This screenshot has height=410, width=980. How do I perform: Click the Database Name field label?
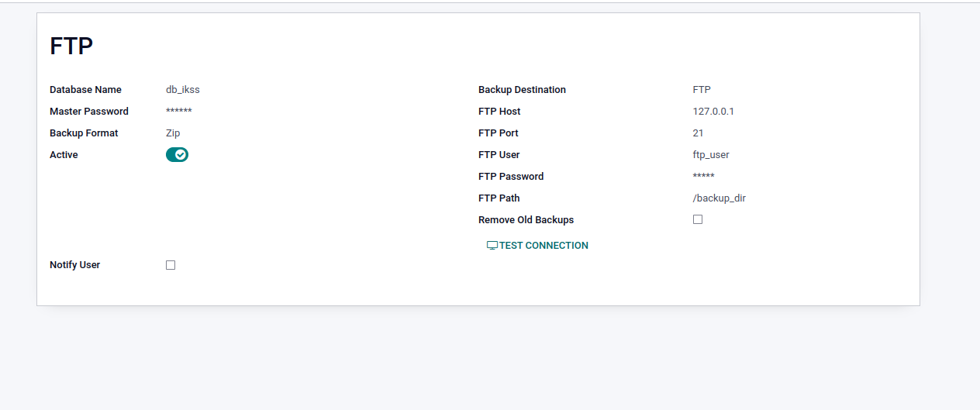coord(85,90)
